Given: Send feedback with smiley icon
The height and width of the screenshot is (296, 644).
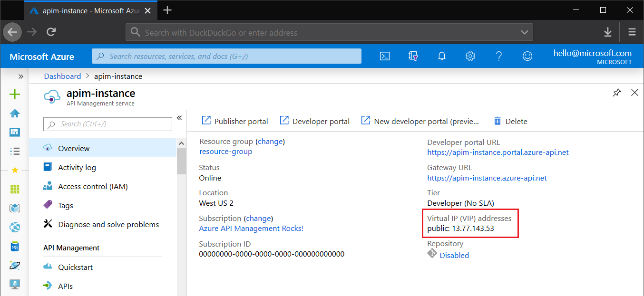Looking at the screenshot, I should click(527, 56).
